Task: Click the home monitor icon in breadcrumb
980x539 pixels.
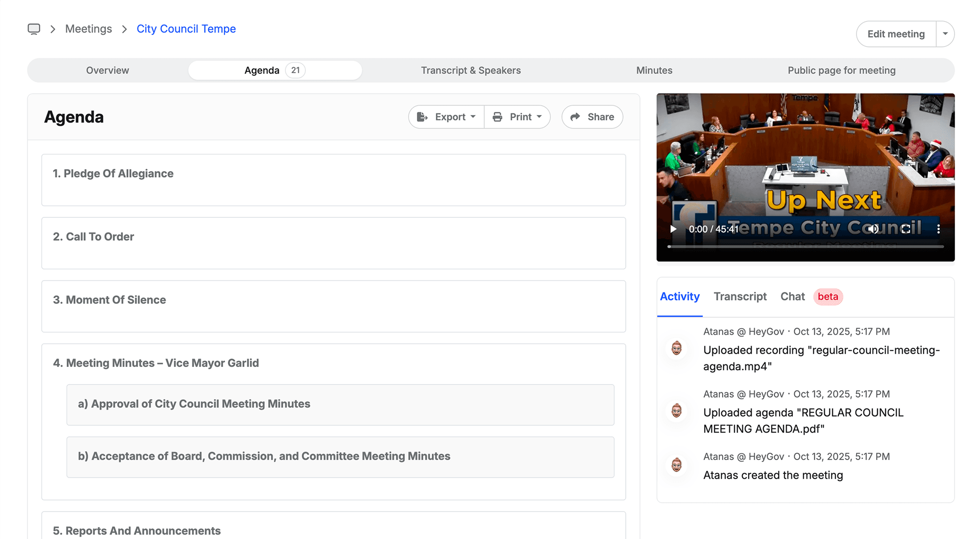Action: 34,29
